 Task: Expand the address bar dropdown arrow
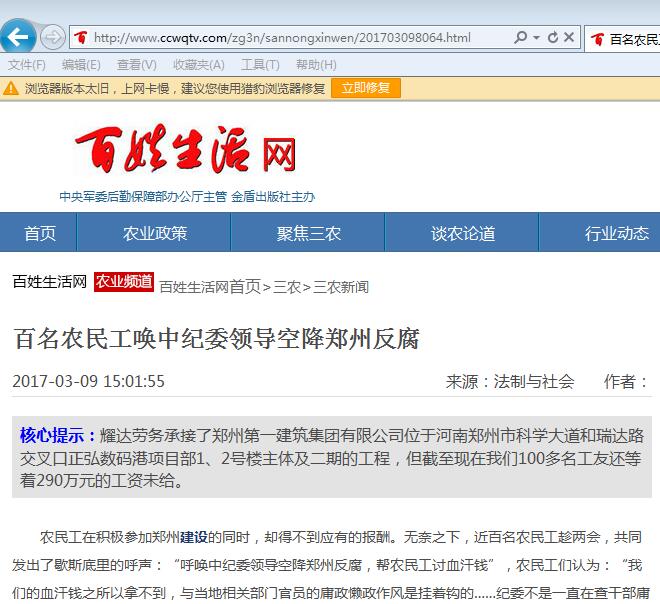(x=535, y=38)
